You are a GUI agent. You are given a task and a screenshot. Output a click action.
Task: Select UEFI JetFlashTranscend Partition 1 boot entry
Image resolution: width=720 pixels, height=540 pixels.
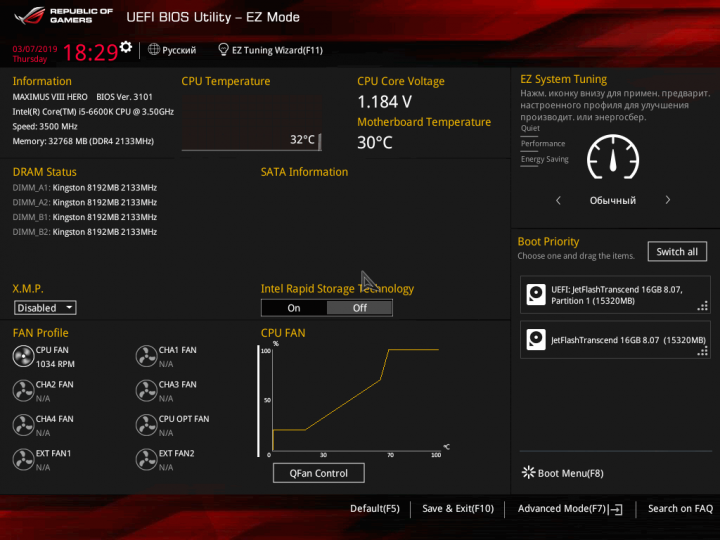coord(615,295)
